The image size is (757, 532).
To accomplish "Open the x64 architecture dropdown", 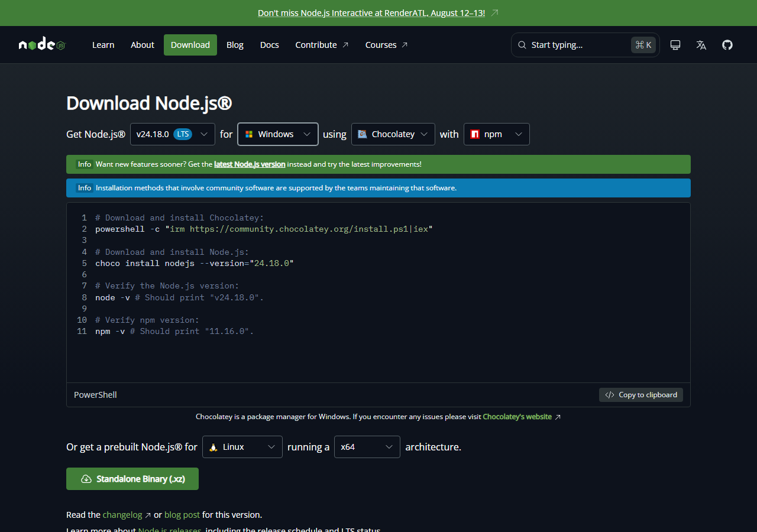I will point(367,447).
